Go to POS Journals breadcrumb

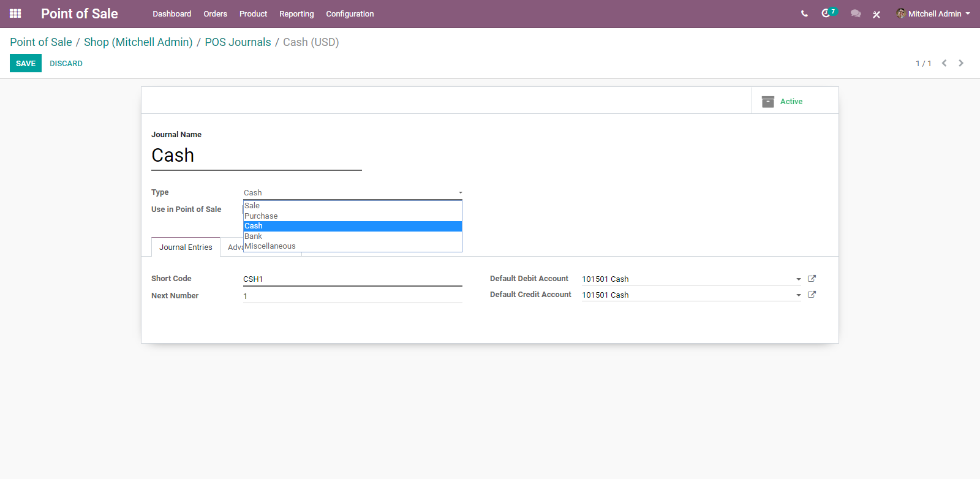tap(238, 42)
